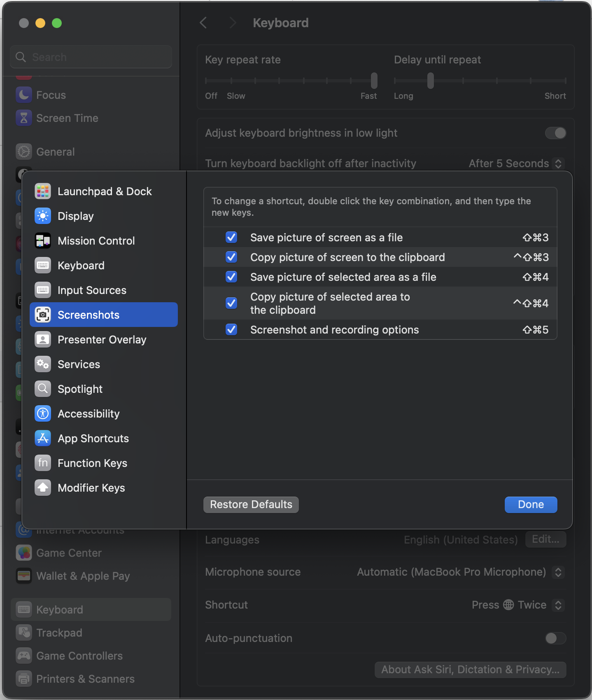
Task: Uncheck Screenshot and recording options checkbox
Action: 231,330
